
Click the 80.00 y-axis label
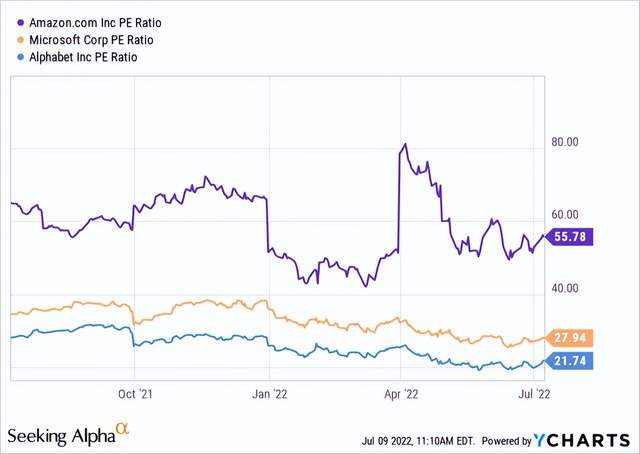point(565,142)
